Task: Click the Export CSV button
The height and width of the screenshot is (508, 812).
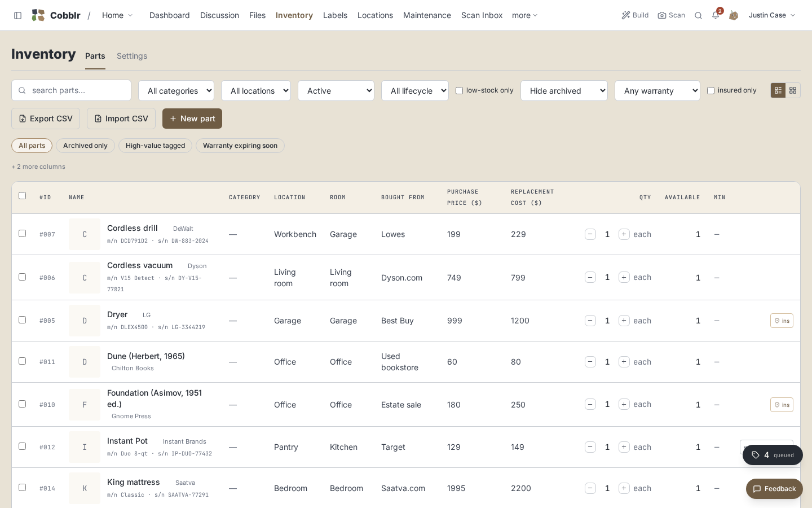Action: [x=46, y=119]
